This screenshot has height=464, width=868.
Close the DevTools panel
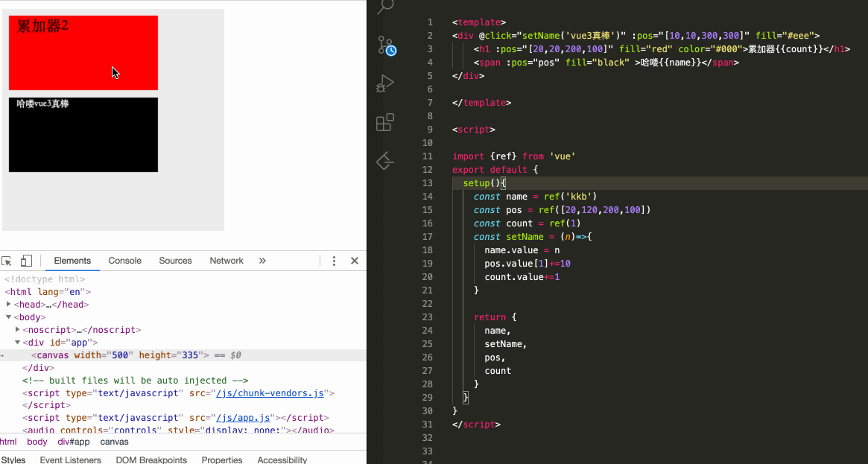355,261
